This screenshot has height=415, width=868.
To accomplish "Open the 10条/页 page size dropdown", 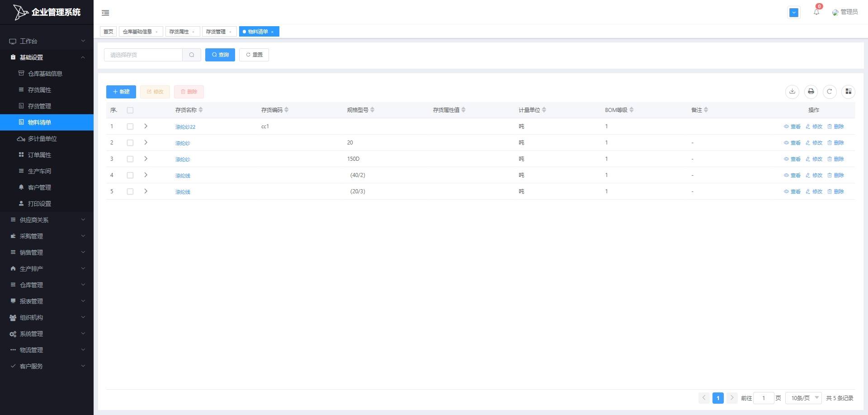I will [803, 398].
